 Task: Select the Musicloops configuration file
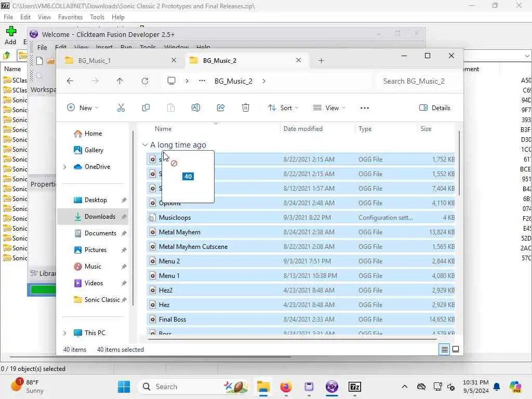pos(301,218)
